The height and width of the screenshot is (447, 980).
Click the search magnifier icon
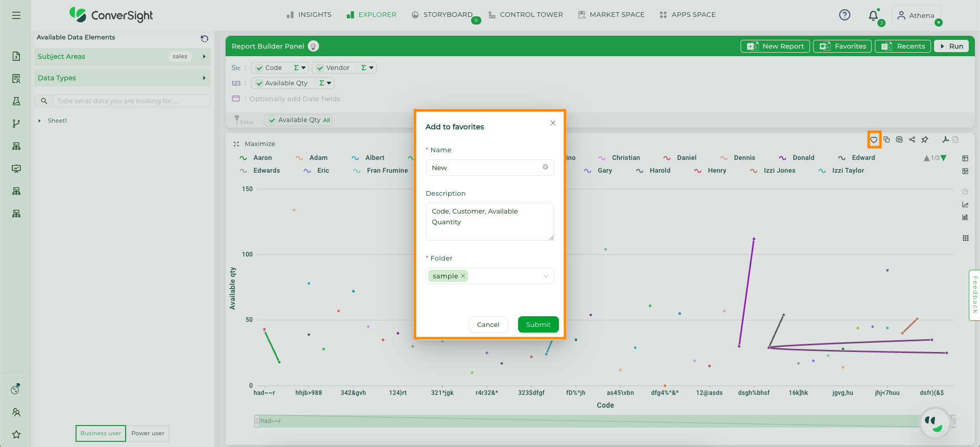coord(44,101)
